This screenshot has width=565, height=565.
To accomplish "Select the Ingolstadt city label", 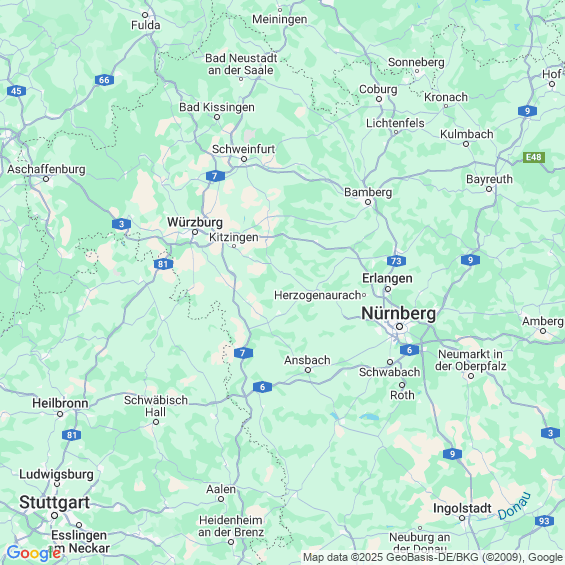I will tap(462, 508).
